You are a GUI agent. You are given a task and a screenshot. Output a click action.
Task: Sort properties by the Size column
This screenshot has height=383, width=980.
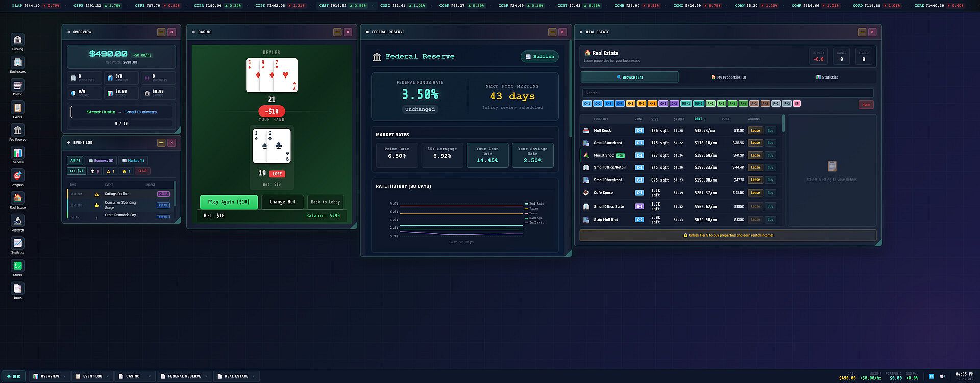pos(655,119)
